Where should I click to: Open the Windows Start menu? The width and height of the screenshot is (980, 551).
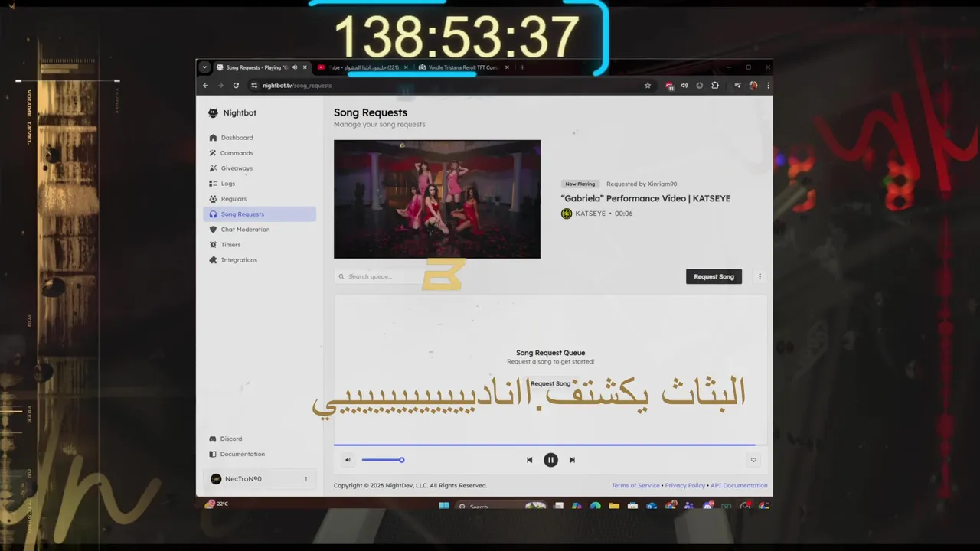pyautogui.click(x=443, y=506)
